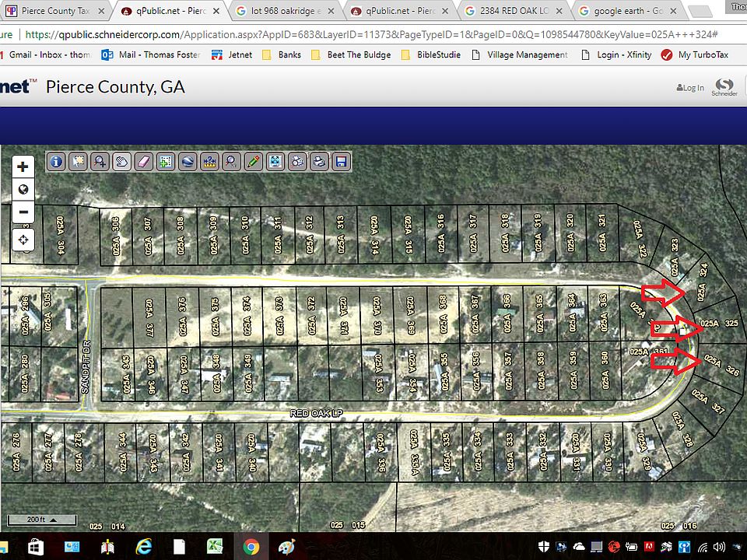Switch to the Pierce County Tax tab
This screenshot has height=560, width=747.
click(x=53, y=12)
